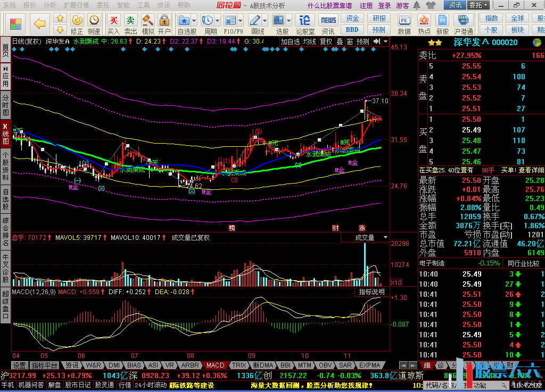Select the 个股资料 sidebar tab
The width and height of the screenshot is (545, 392).
pos(5,165)
